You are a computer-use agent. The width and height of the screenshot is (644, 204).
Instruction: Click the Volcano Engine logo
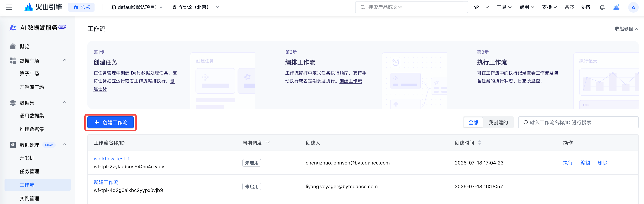click(x=43, y=7)
